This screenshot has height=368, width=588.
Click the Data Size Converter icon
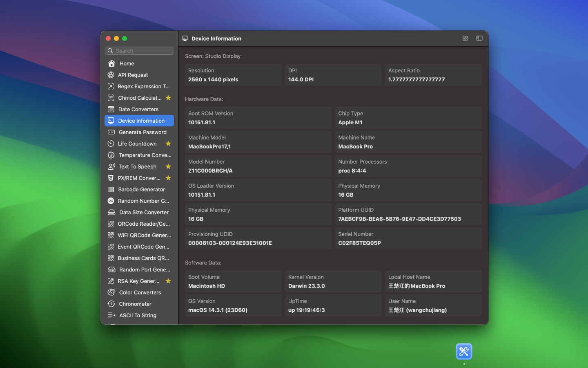[111, 212]
